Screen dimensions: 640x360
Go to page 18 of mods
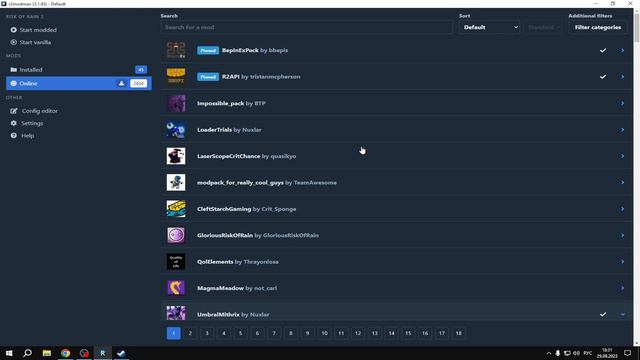pos(458,333)
